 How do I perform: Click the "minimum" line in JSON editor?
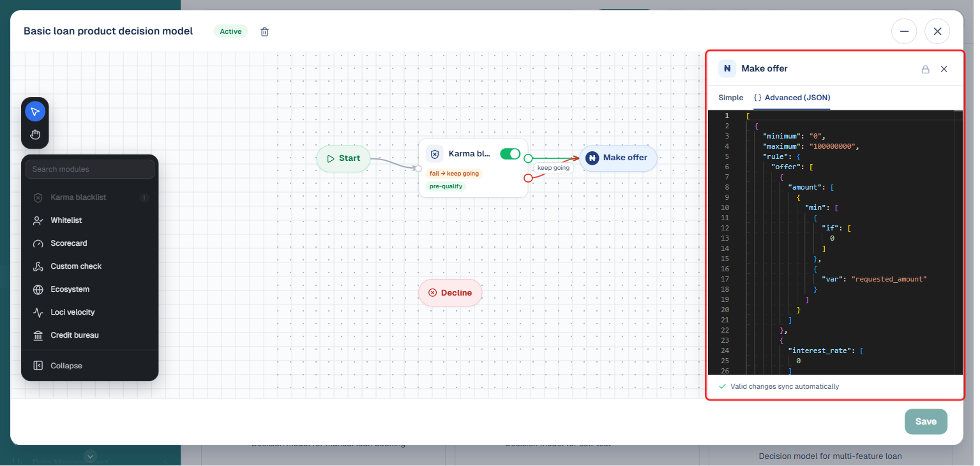pyautogui.click(x=794, y=136)
